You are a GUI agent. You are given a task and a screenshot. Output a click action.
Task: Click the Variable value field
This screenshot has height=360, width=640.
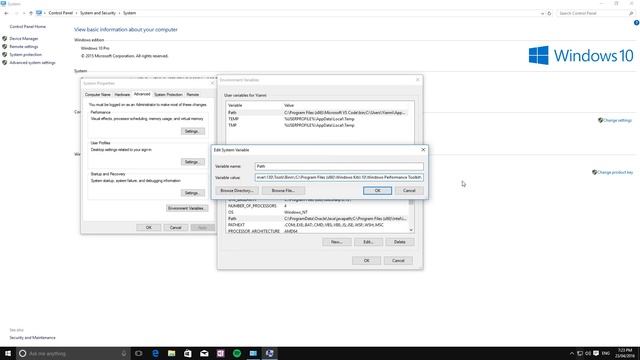pos(339,177)
